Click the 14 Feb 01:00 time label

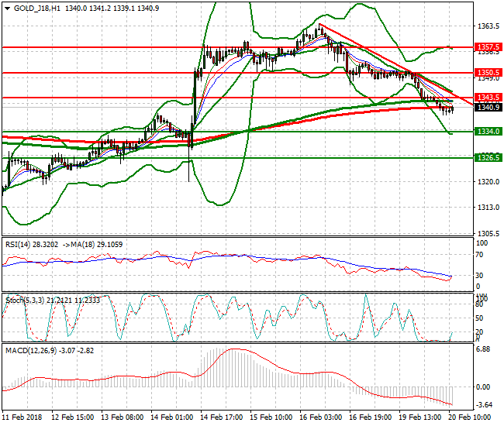pyautogui.click(x=171, y=417)
